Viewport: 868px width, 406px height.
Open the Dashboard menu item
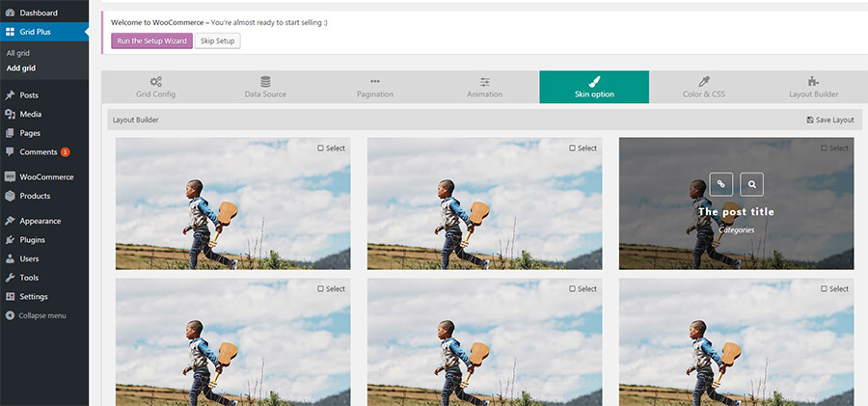click(44, 13)
